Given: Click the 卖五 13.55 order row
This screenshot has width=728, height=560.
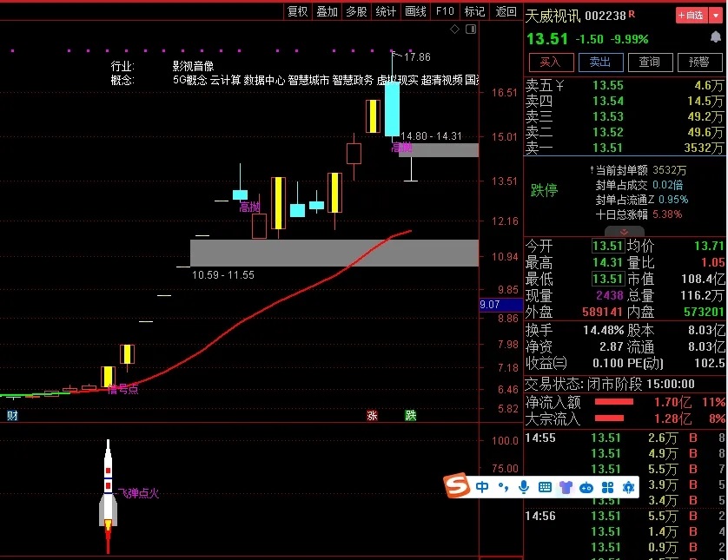Looking at the screenshot, I should click(625, 85).
